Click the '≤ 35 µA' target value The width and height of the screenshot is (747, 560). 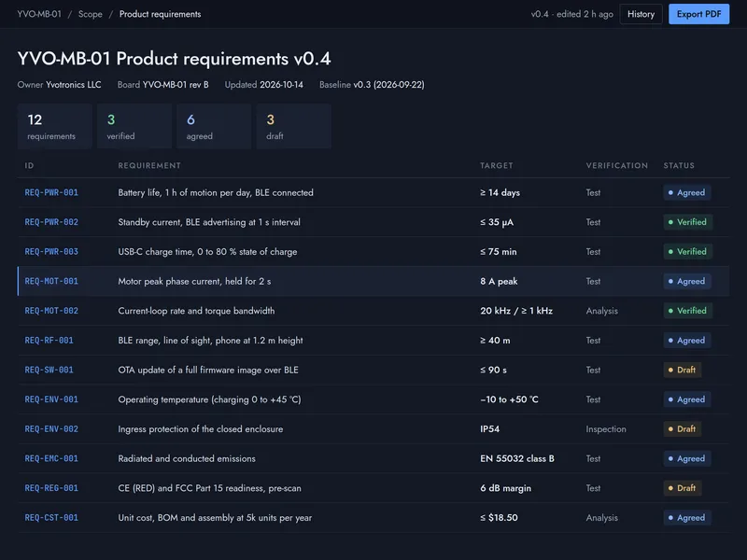coord(497,222)
